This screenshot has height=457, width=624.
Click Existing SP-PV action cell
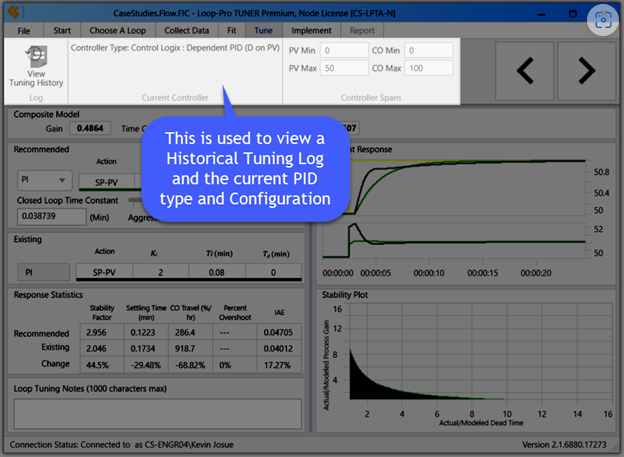[x=104, y=272]
